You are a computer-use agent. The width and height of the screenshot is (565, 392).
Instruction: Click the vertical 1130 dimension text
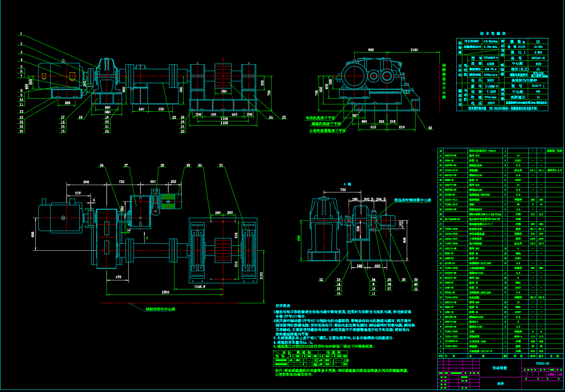point(261,276)
